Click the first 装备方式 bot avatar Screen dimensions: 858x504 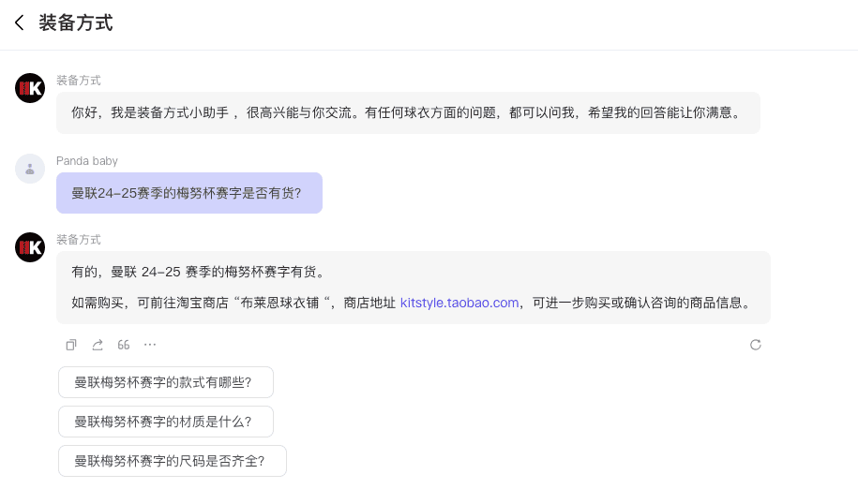point(30,88)
